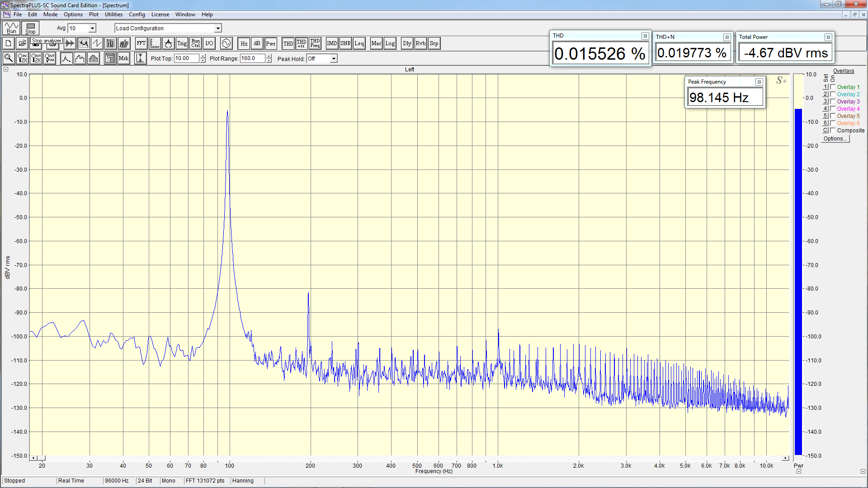Screen dimensions: 868x488
Task: Open the Config menu
Action: click(137, 14)
